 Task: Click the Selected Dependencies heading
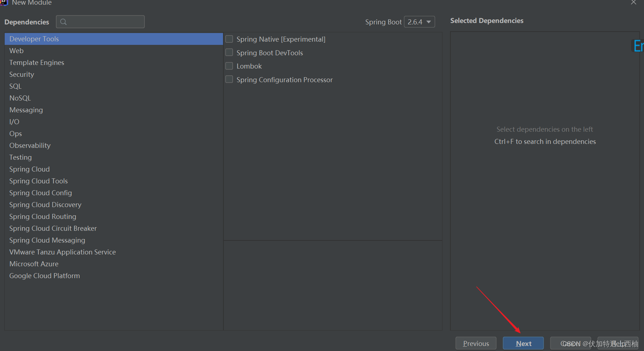tap(487, 20)
